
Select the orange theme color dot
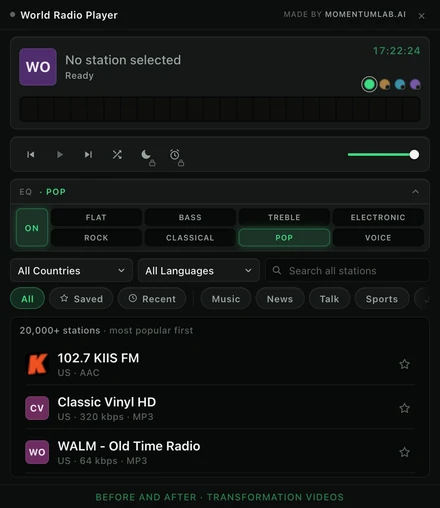[x=385, y=84]
